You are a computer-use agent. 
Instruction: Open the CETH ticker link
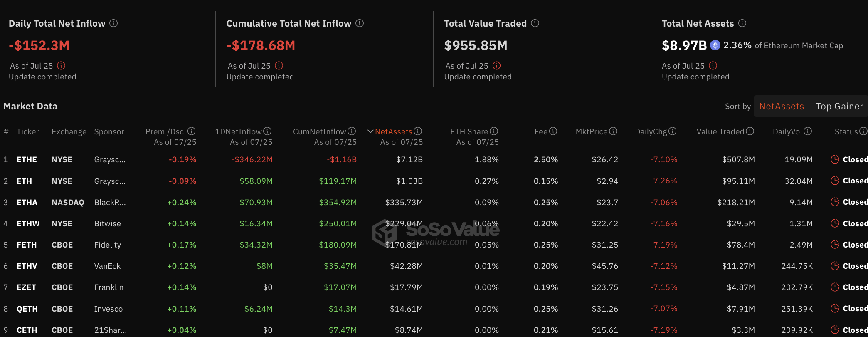click(27, 330)
